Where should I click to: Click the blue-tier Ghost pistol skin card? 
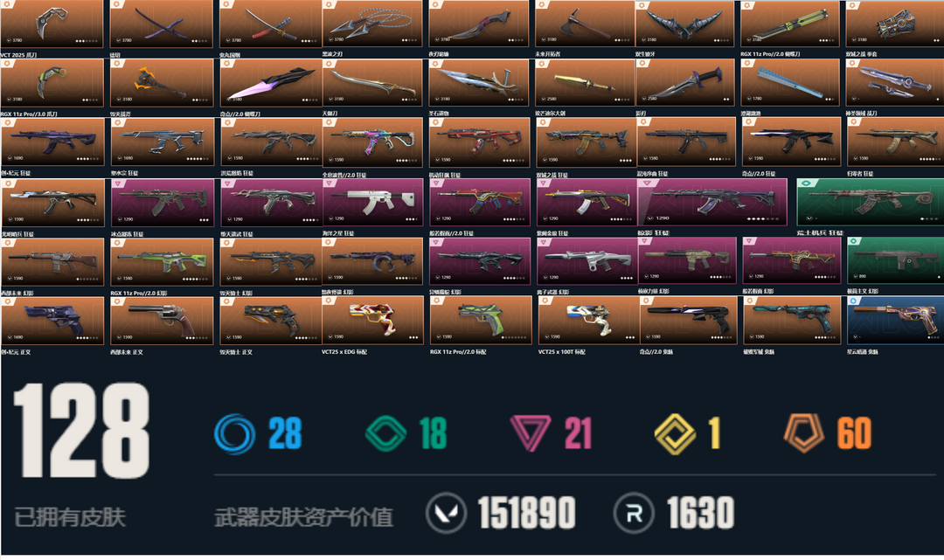pos(895,320)
